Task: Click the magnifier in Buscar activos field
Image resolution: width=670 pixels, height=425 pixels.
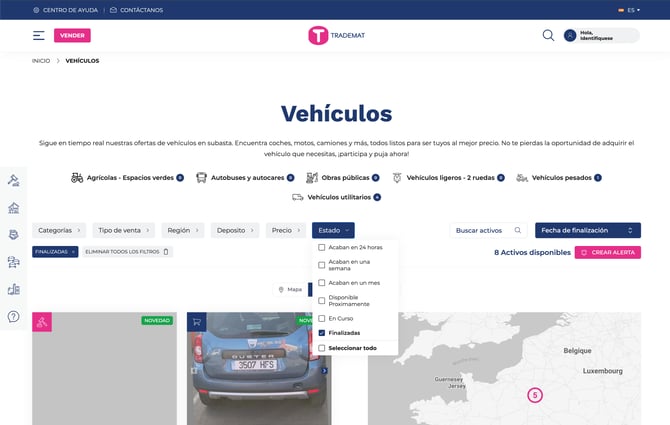Action: point(518,230)
